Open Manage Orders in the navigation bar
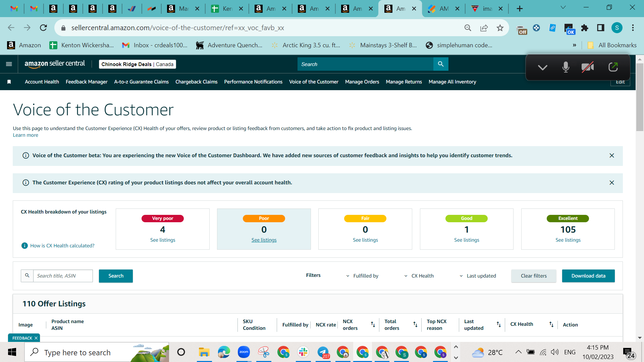Viewport: 644px width, 362px height. [x=362, y=82]
